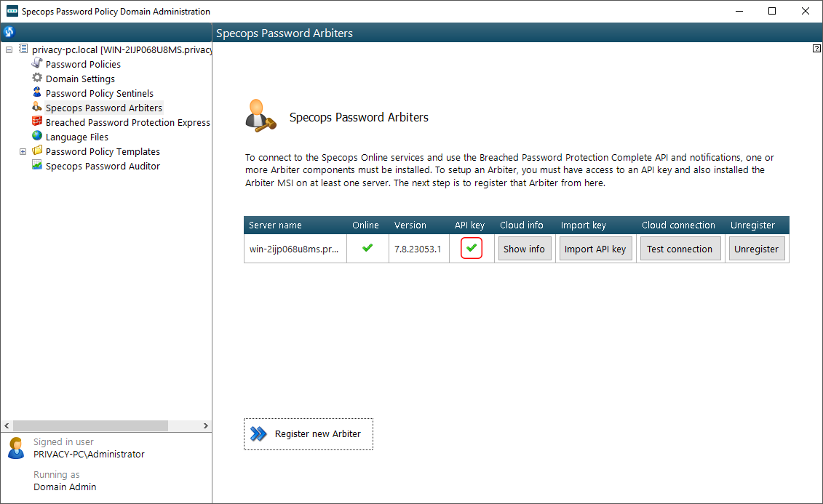The height and width of the screenshot is (504, 823).
Task: Select Specops Password Arbiters in the tree
Action: (x=104, y=108)
